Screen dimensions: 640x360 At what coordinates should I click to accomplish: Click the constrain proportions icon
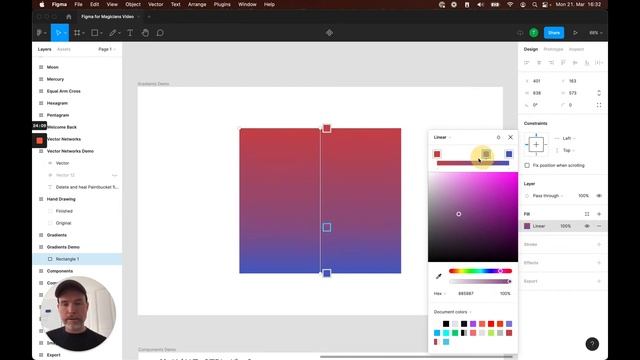coord(599,93)
